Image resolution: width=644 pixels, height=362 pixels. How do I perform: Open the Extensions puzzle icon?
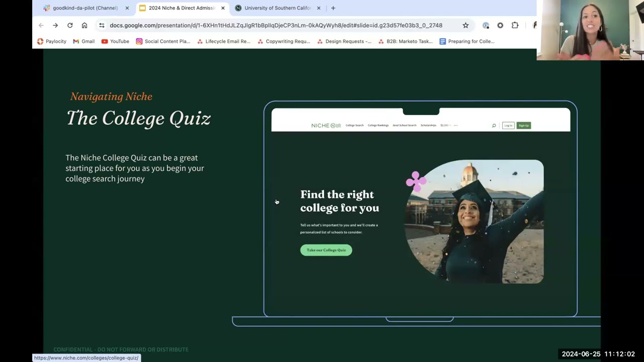[x=515, y=25]
